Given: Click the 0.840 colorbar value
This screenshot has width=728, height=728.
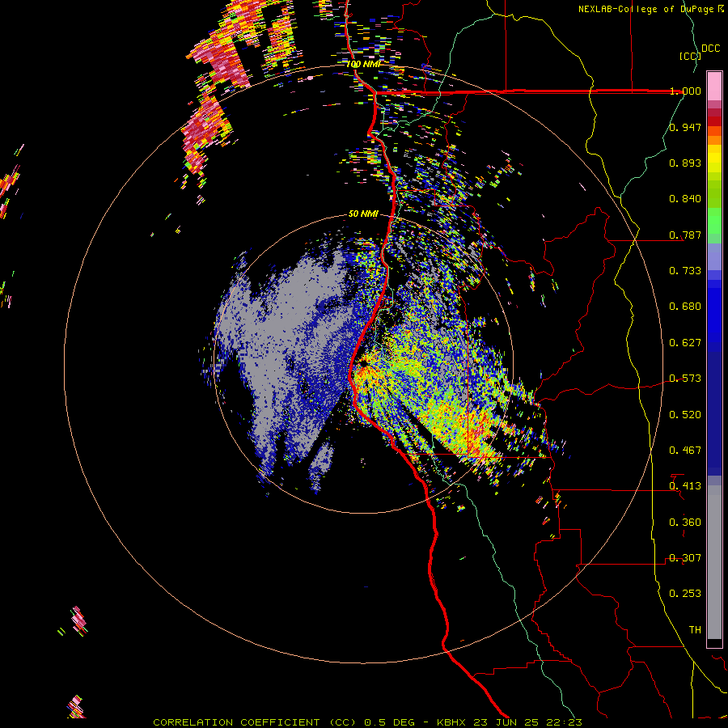Looking at the screenshot, I should pyautogui.click(x=685, y=199).
